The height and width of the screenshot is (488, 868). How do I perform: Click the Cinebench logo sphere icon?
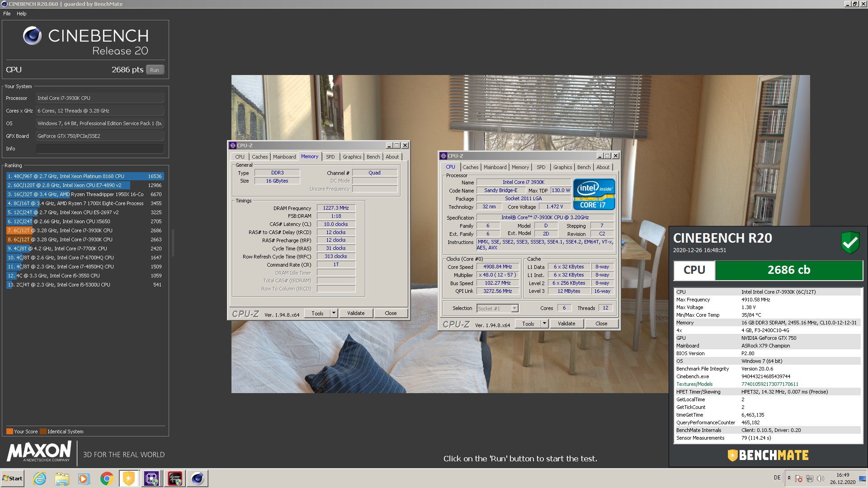[x=33, y=36]
